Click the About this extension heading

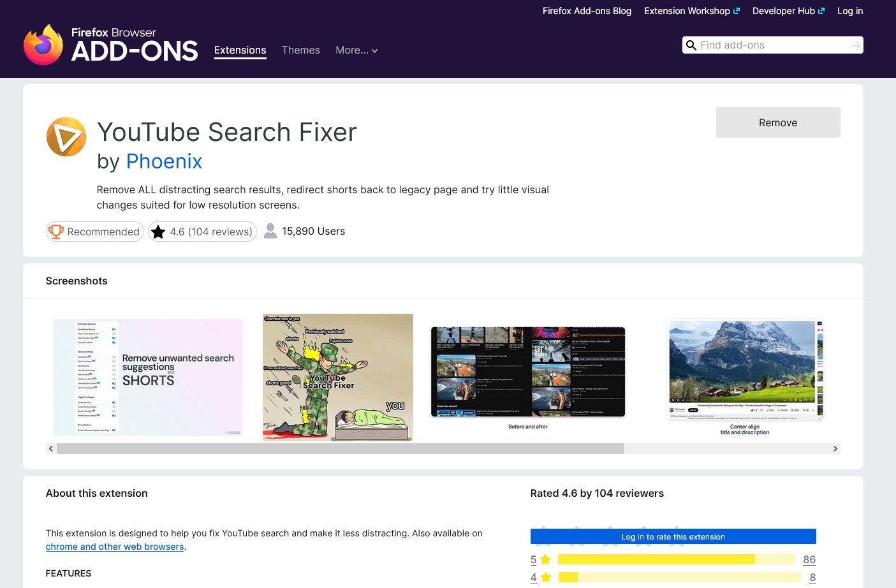point(96,493)
